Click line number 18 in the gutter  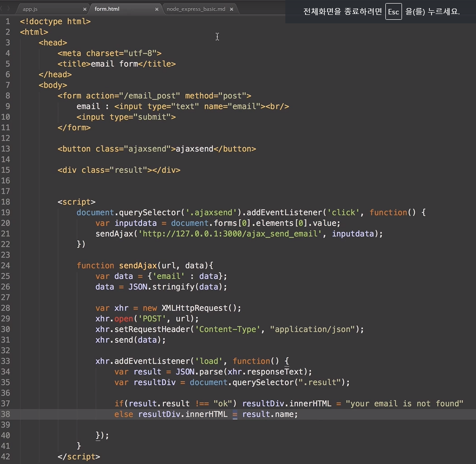point(5,202)
